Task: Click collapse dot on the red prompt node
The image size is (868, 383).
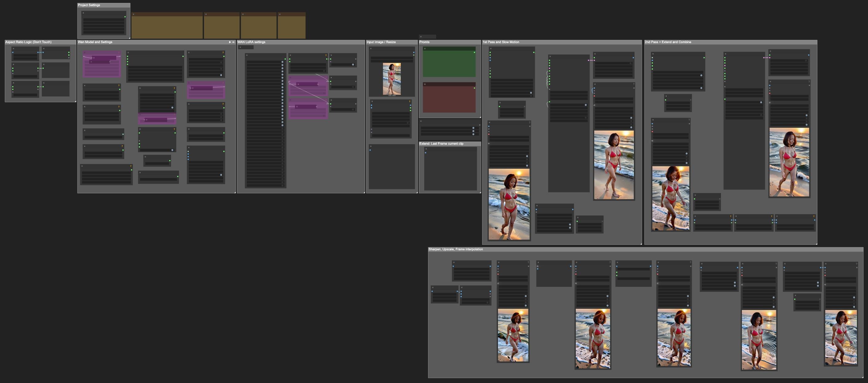Action: coord(425,84)
